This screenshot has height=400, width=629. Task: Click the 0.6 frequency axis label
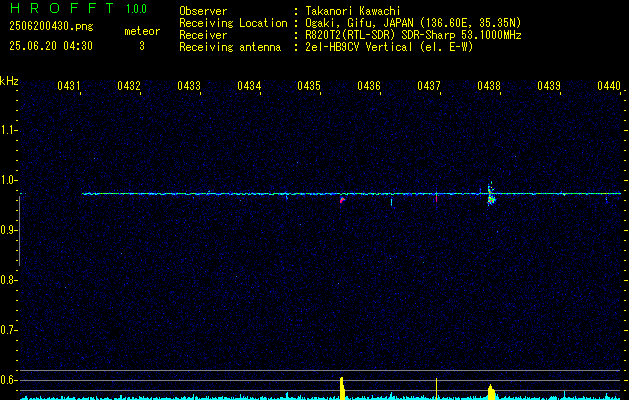(8, 380)
